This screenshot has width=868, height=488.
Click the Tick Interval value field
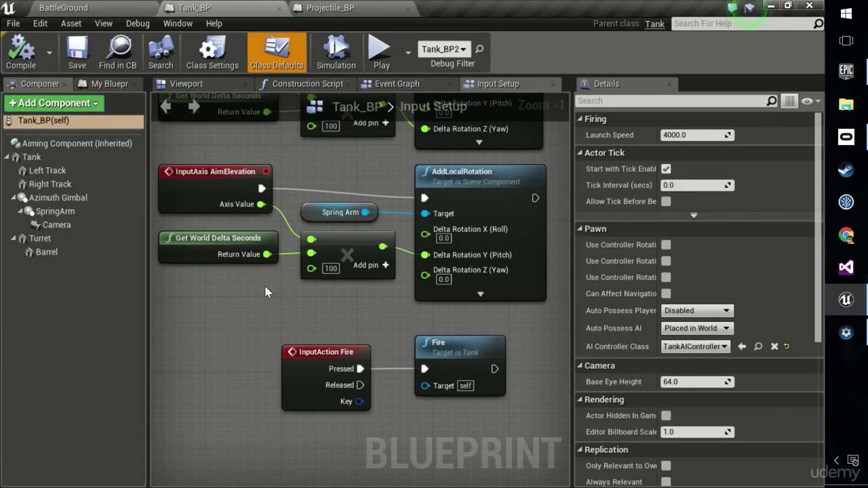pos(697,185)
